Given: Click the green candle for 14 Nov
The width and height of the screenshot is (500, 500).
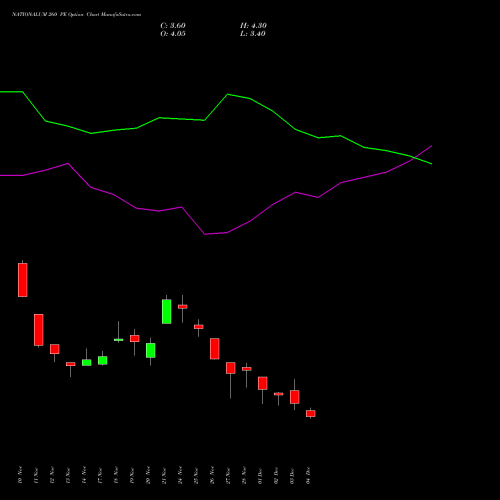Looking at the screenshot, I should click(87, 362).
